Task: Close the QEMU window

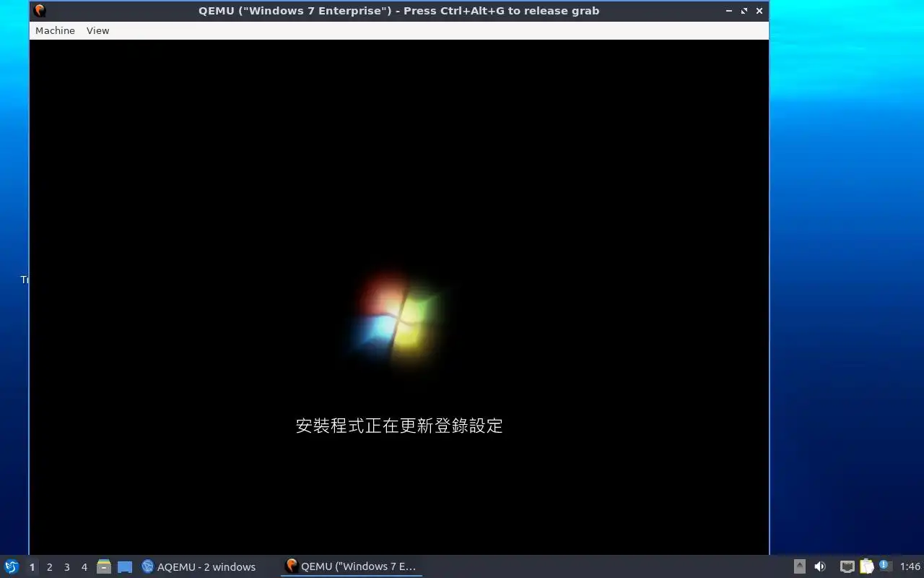Action: (x=759, y=11)
